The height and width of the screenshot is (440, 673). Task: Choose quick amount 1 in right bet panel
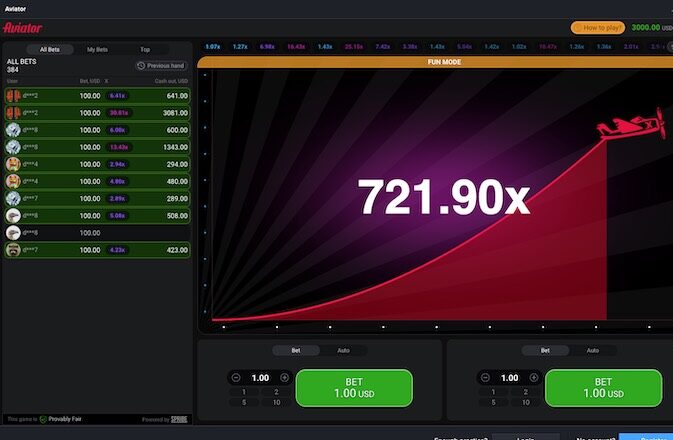(493, 392)
